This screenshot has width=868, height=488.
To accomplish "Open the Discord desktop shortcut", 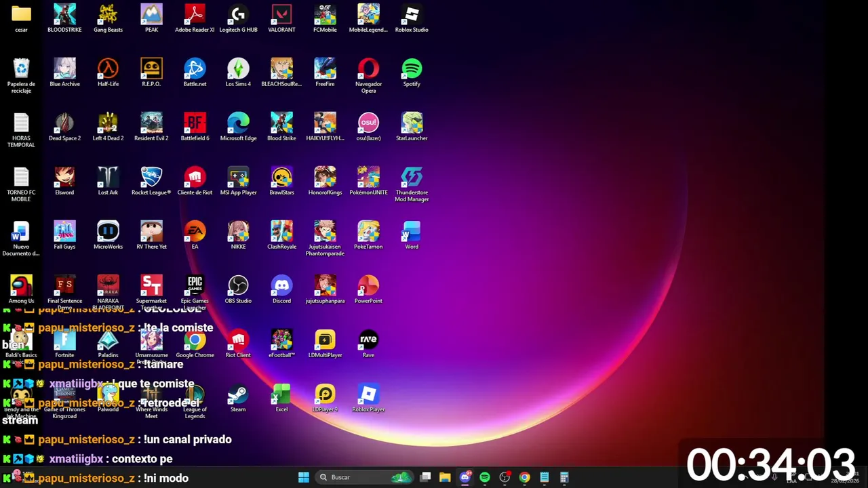I will tap(281, 289).
